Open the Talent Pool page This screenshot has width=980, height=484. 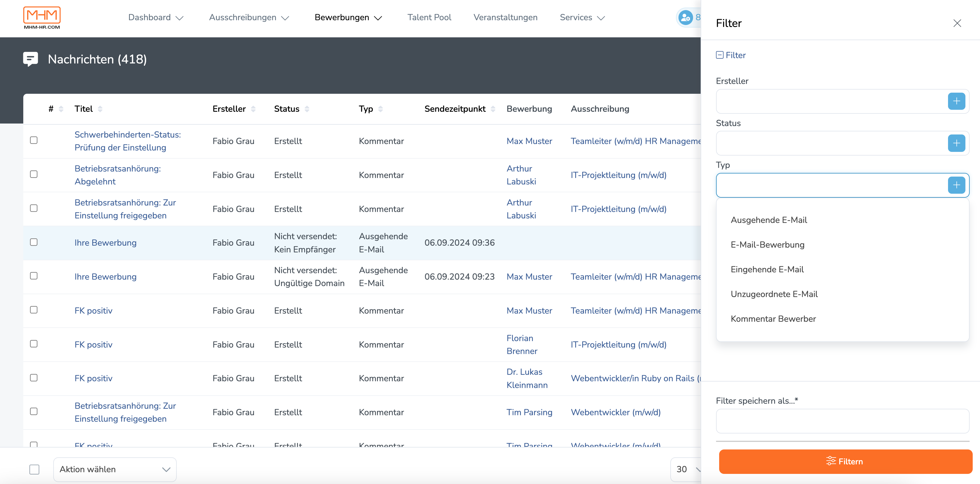click(429, 17)
